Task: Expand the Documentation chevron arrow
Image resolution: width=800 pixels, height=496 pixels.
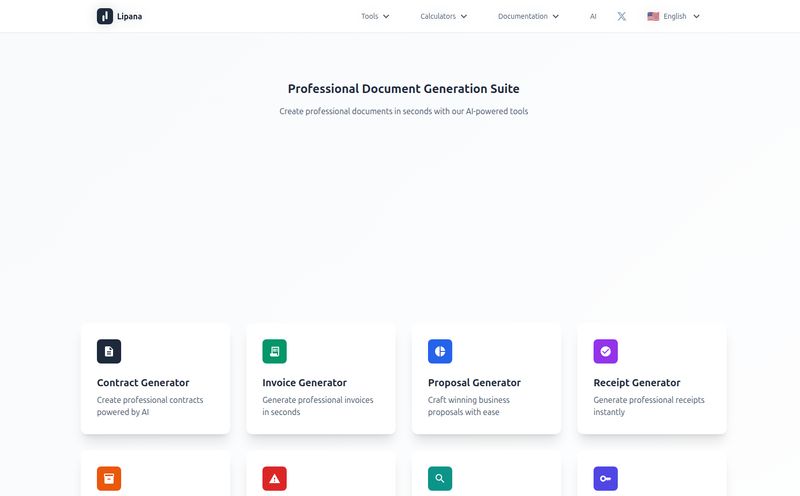Action: 556,16
